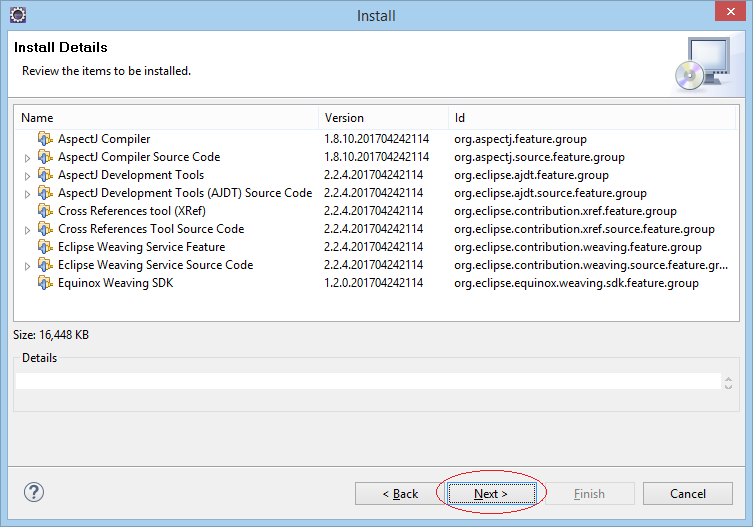Image resolution: width=753 pixels, height=527 pixels.
Task: Click the Next button
Action: 491,493
